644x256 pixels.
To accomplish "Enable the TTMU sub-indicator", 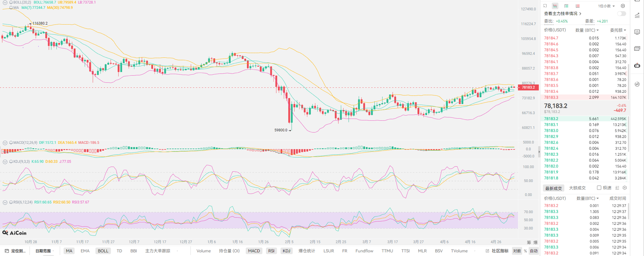I will point(387,251).
